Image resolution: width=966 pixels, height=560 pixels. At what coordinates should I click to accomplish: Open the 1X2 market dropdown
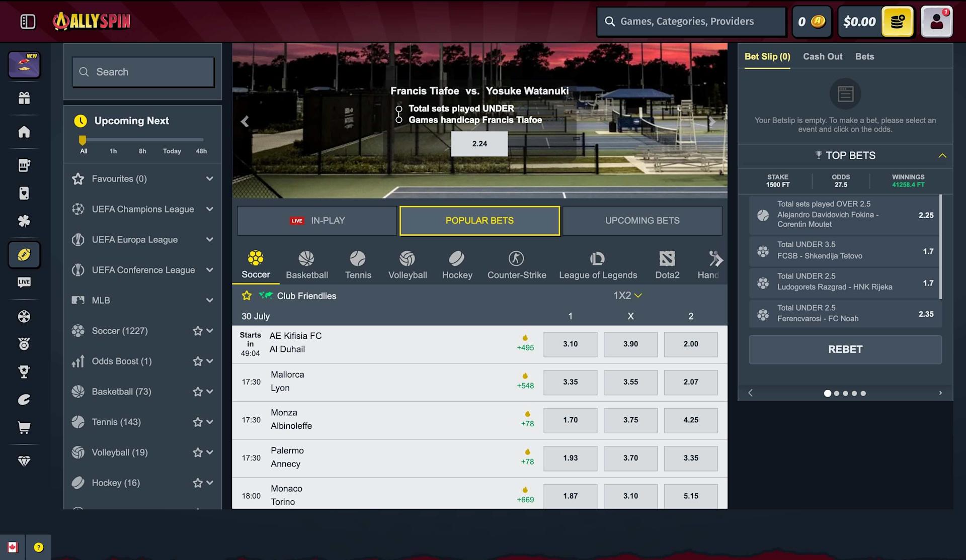627,296
